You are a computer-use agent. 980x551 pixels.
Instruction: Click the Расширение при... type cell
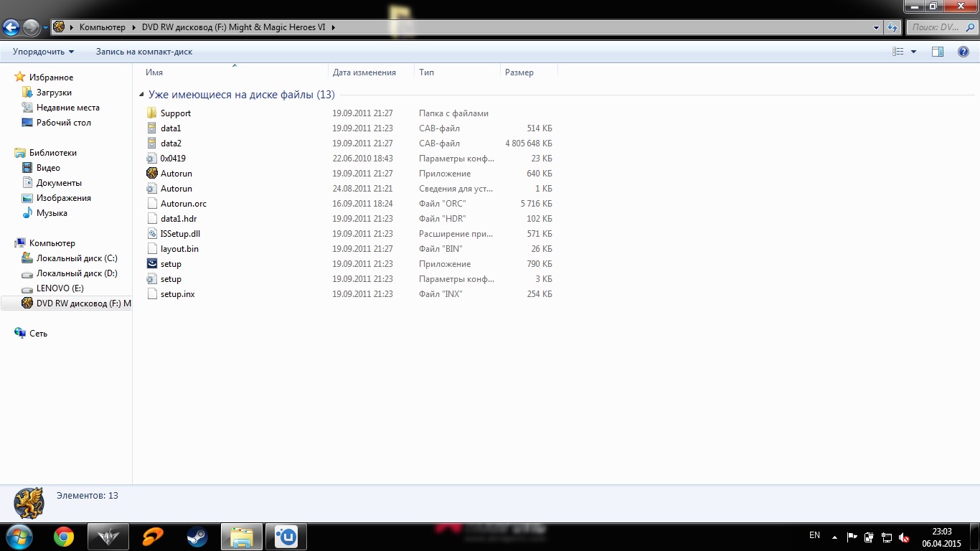point(456,234)
